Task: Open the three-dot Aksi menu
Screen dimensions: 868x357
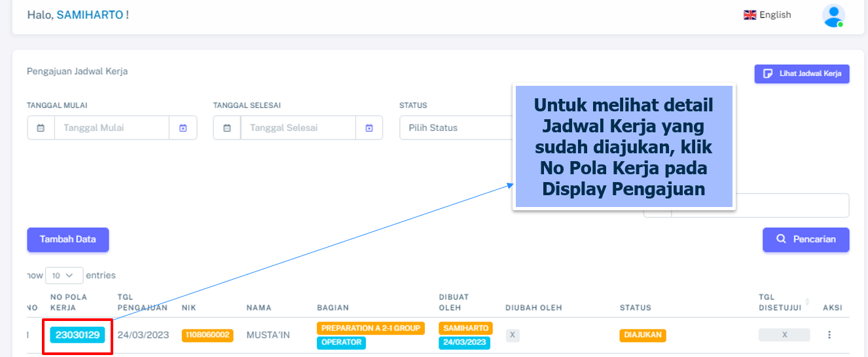Action: coord(829,335)
